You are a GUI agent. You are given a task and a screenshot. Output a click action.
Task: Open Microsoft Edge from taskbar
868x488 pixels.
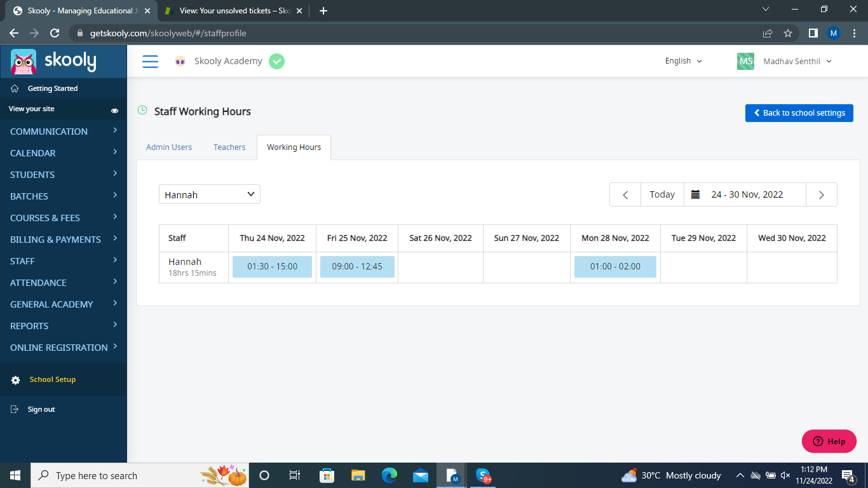coord(389,475)
